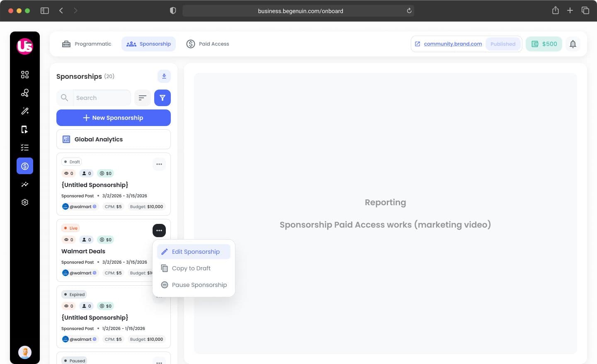This screenshot has width=597, height=364.
Task: Switch to the Paid Access tab
Action: 208,44
